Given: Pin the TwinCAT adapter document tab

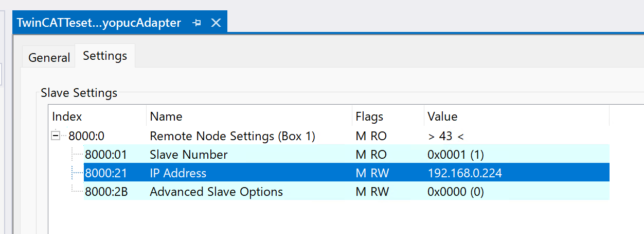Looking at the screenshot, I should pos(196,23).
